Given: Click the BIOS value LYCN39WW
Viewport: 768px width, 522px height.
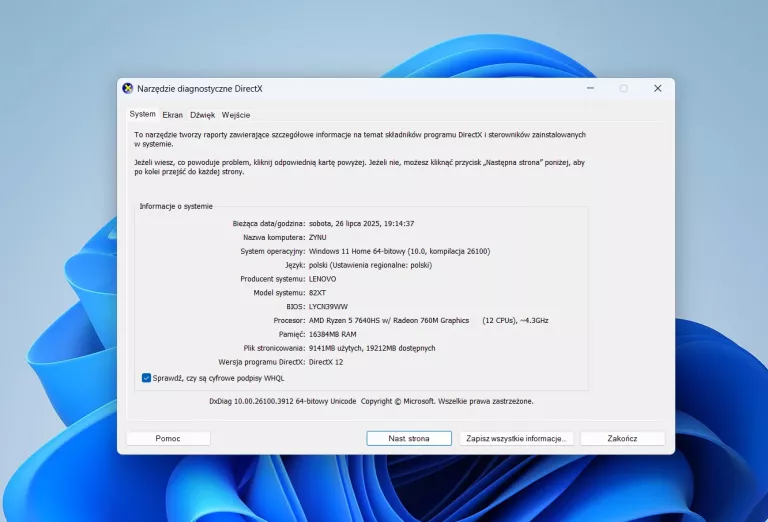Looking at the screenshot, I should (x=328, y=307).
